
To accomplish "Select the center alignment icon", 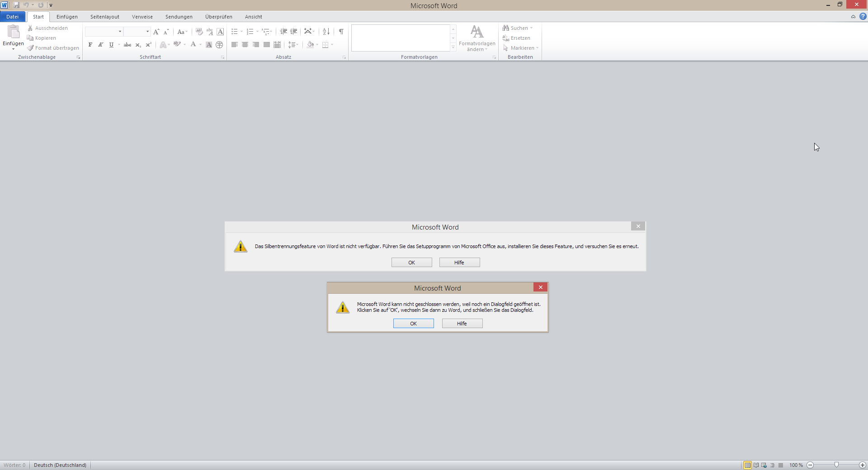I will pyautogui.click(x=245, y=45).
